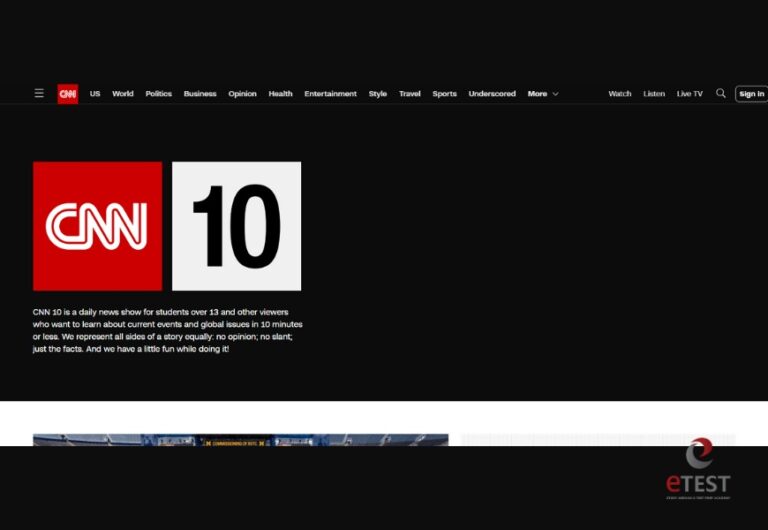Open the Health section
The width and height of the screenshot is (768, 530).
tap(280, 94)
